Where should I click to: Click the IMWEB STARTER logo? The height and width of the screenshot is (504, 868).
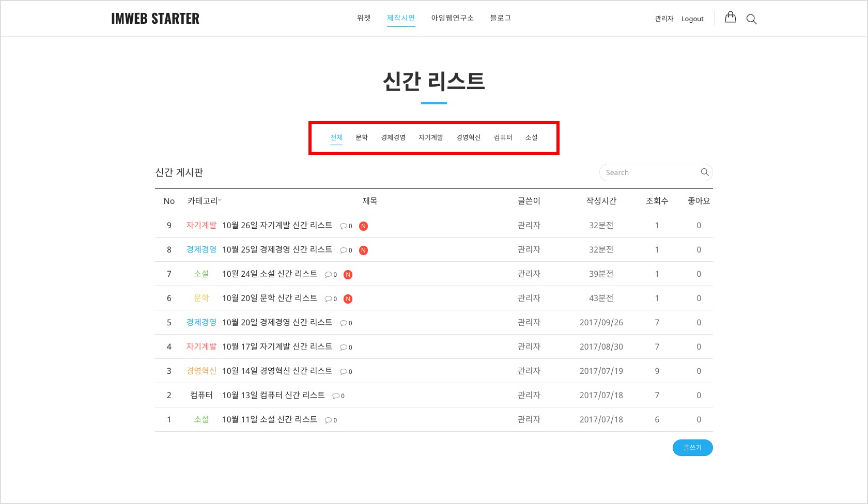click(x=155, y=19)
